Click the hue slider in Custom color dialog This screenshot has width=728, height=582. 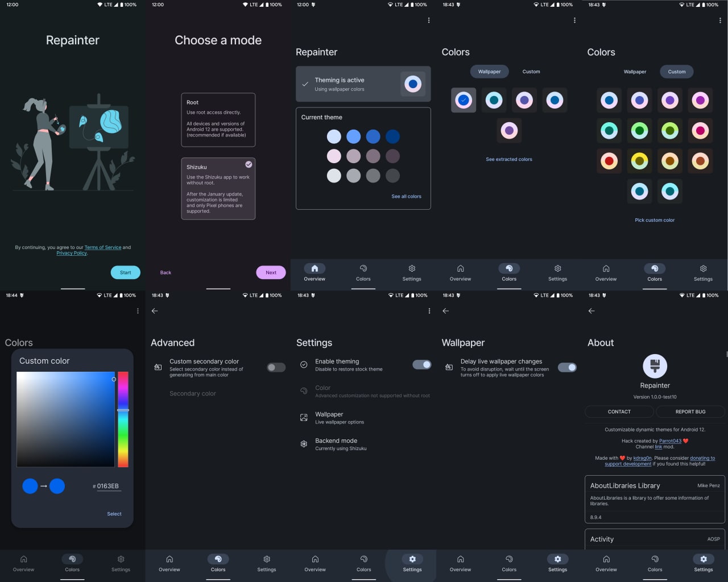[x=123, y=419]
